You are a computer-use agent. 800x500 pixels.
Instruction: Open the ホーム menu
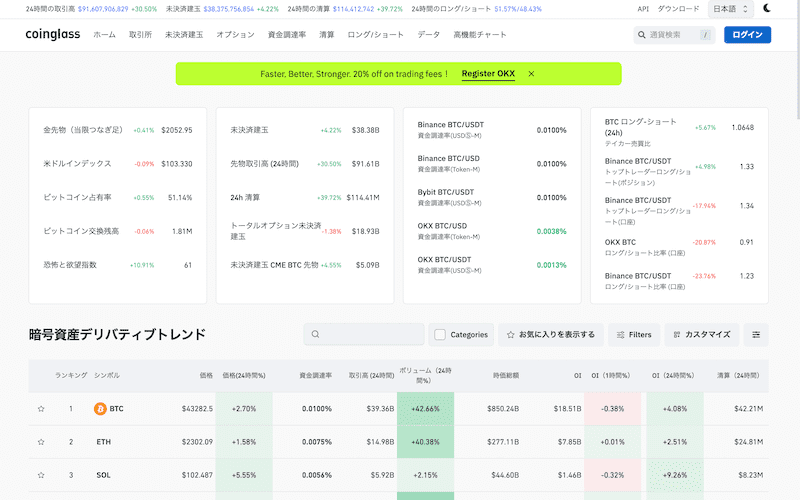105,35
